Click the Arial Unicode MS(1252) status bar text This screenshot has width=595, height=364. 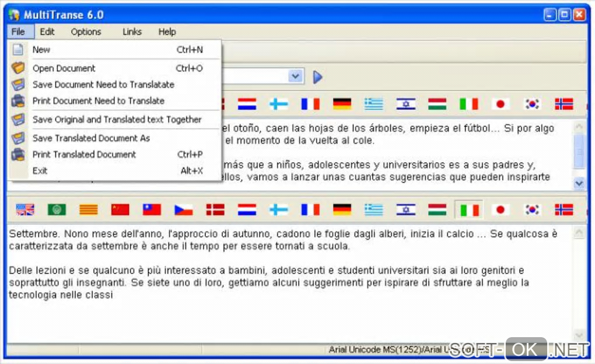(410, 349)
